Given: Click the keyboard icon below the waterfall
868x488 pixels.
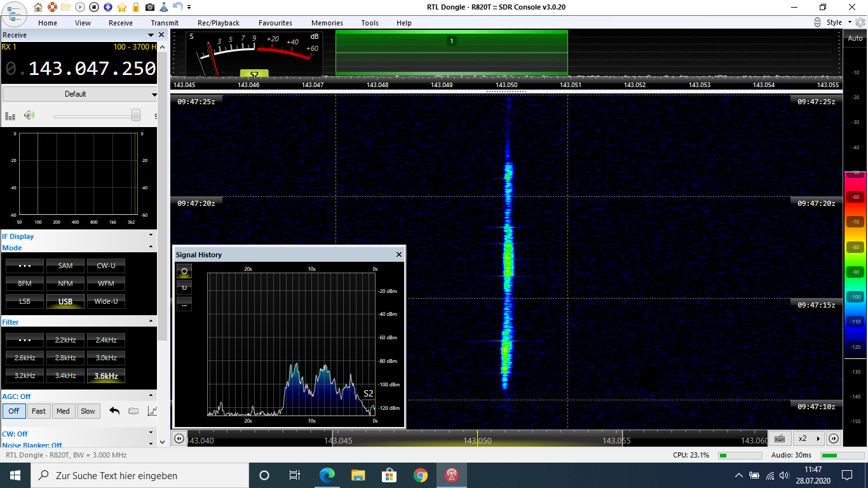Looking at the screenshot, I should (780, 438).
